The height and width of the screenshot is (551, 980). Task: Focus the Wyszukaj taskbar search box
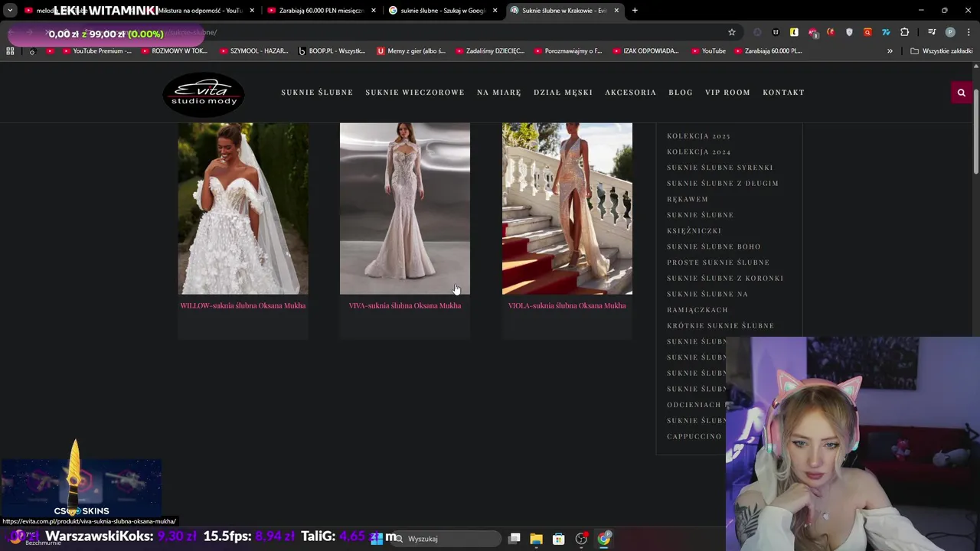(x=446, y=539)
